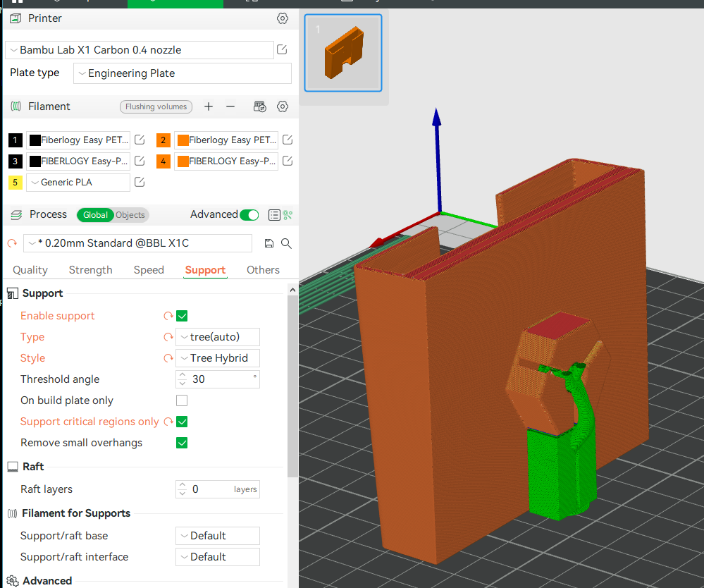
Task: Switch process scope to Global
Action: point(95,215)
